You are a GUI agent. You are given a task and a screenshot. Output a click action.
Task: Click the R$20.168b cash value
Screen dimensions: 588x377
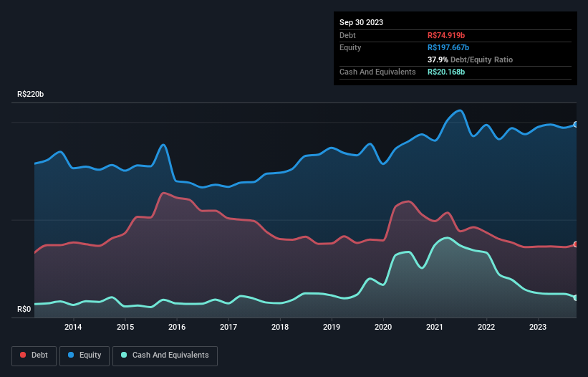pos(446,72)
